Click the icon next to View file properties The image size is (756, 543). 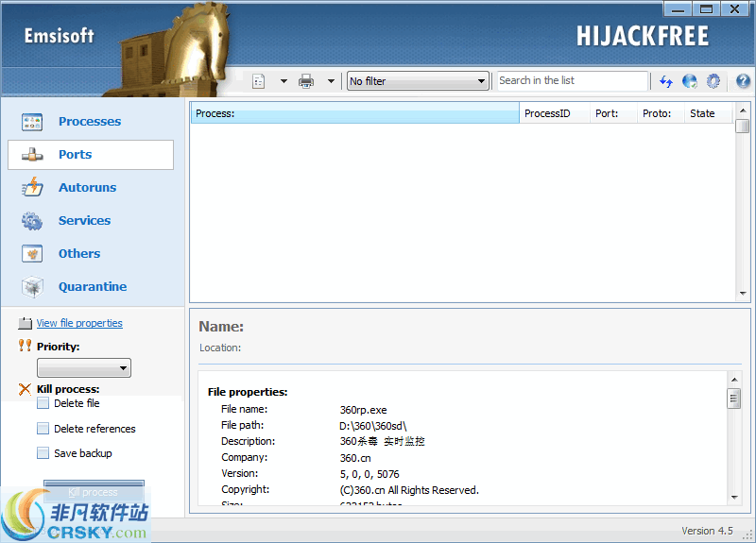click(26, 323)
